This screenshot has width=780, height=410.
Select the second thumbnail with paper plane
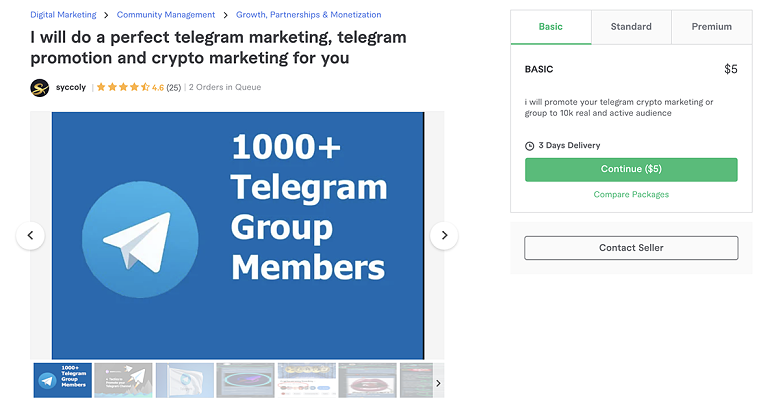click(123, 380)
